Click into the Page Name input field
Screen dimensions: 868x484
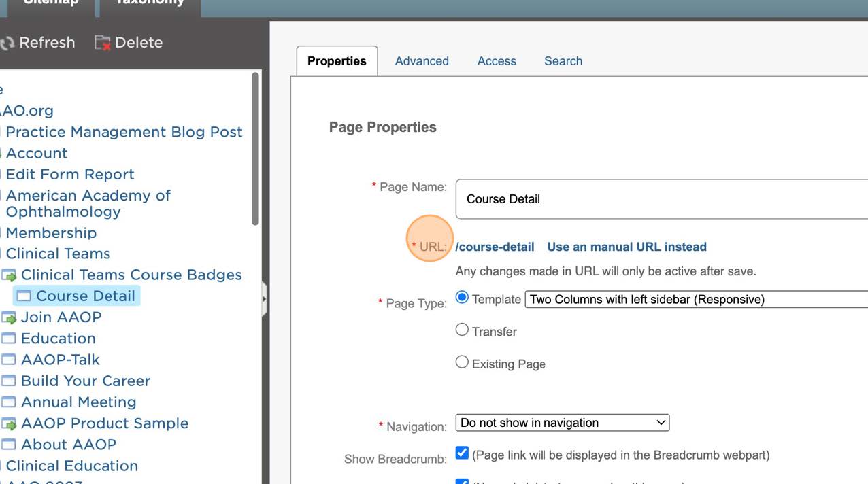point(662,199)
